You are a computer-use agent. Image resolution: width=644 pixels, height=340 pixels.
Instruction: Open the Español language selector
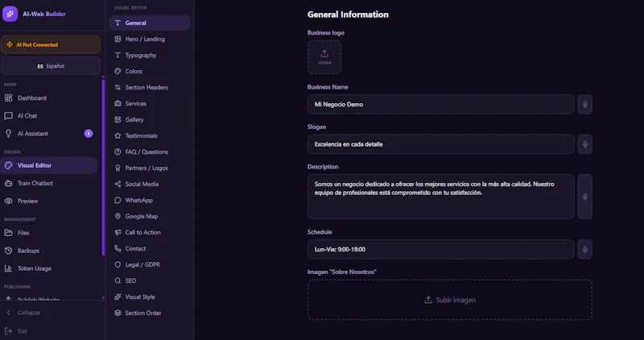click(51, 66)
